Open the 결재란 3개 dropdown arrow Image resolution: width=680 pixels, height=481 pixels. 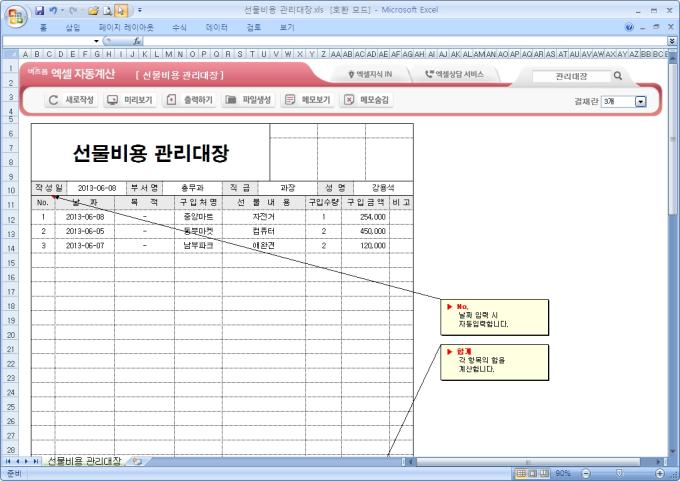(641, 101)
